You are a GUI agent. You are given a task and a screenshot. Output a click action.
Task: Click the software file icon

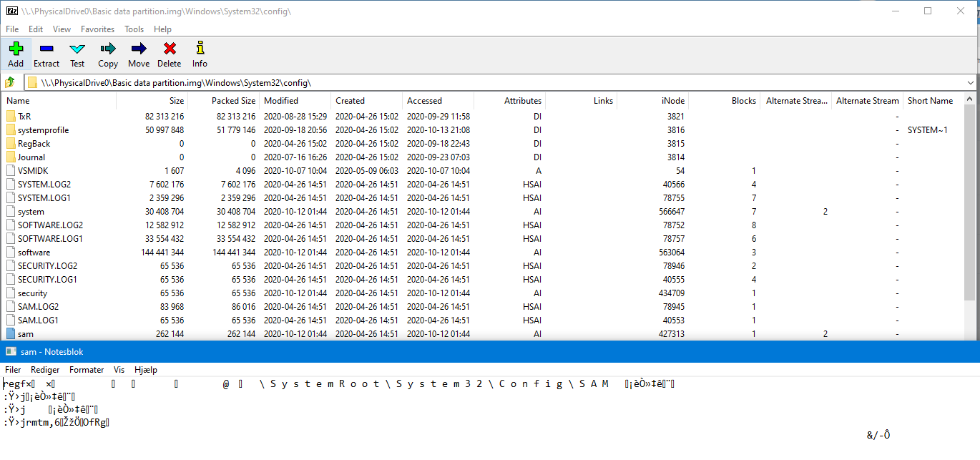click(x=11, y=252)
